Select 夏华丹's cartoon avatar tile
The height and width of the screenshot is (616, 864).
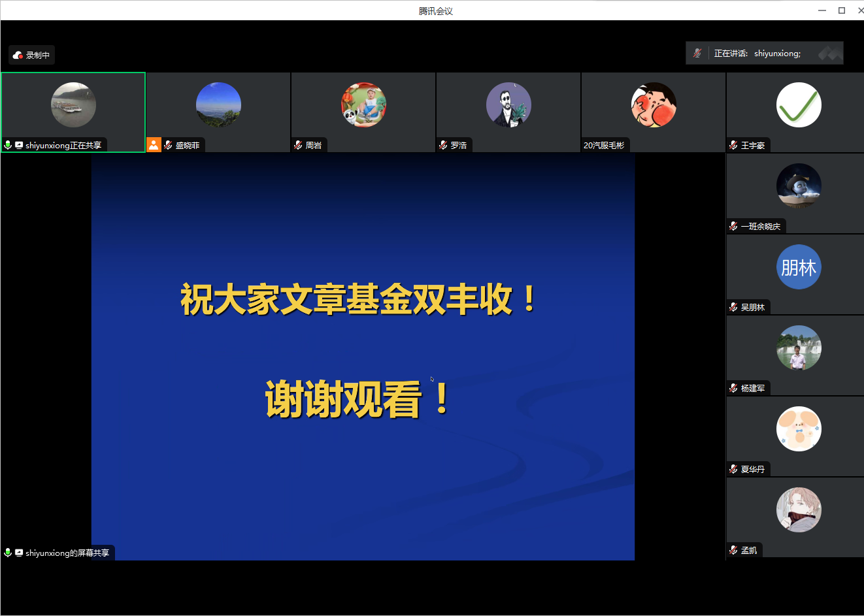coord(798,429)
